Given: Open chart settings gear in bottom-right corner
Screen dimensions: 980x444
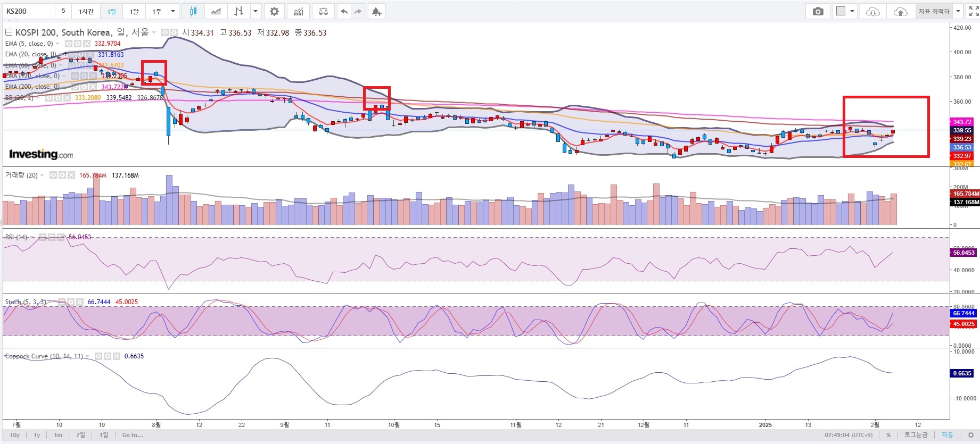Looking at the screenshot, I should [x=970, y=435].
